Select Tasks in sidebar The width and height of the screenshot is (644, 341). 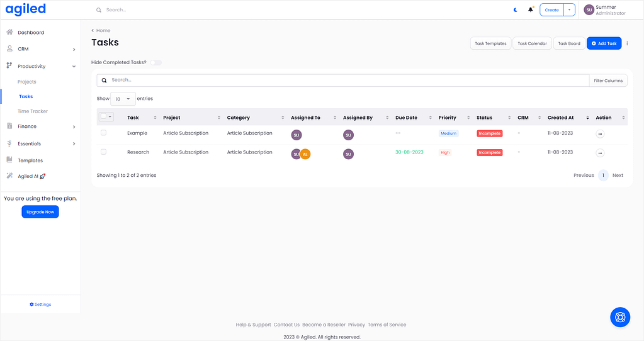tap(26, 96)
